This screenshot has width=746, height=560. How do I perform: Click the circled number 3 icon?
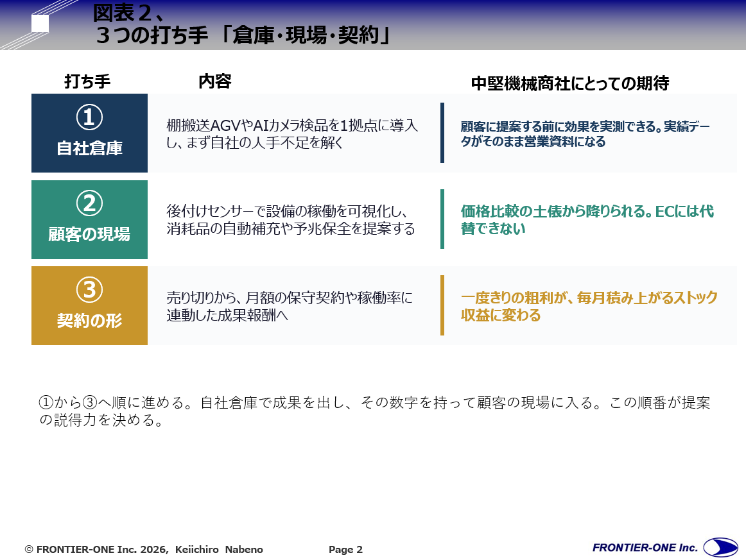pos(89,289)
